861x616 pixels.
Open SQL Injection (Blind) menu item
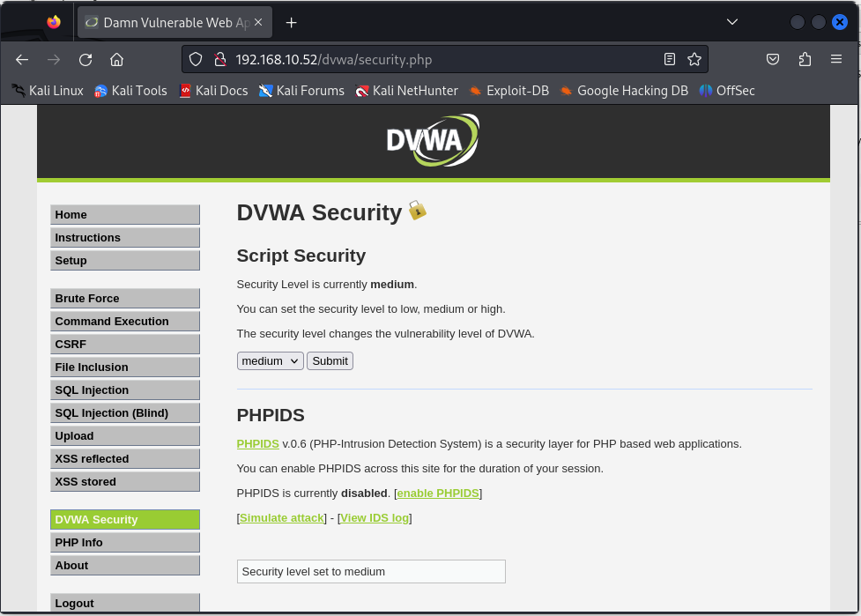[125, 413]
